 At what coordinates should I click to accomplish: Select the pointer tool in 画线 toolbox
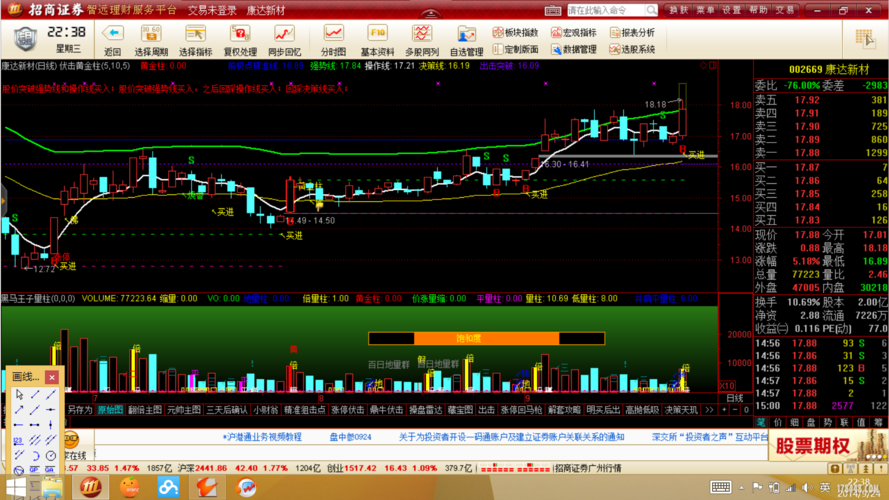(19, 394)
